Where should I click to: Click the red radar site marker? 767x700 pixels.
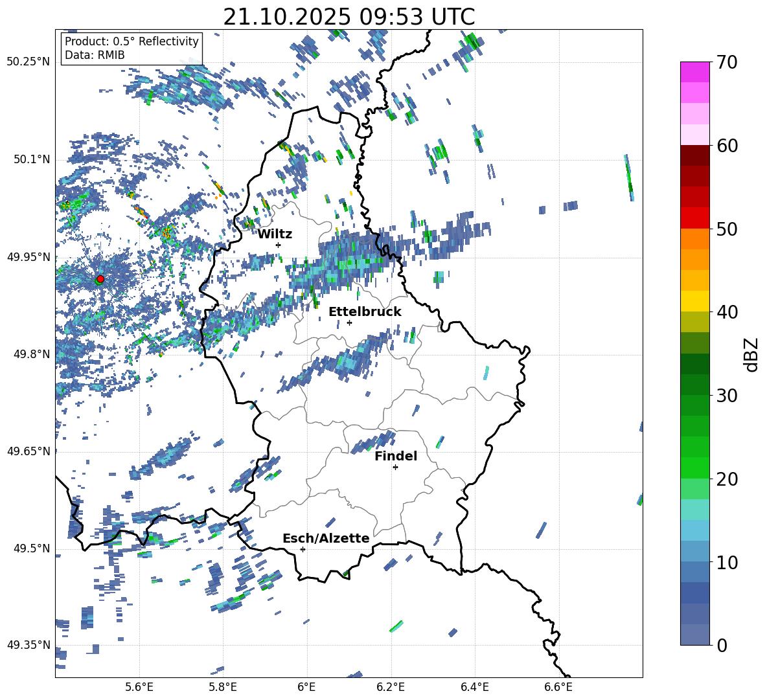pyautogui.click(x=100, y=279)
